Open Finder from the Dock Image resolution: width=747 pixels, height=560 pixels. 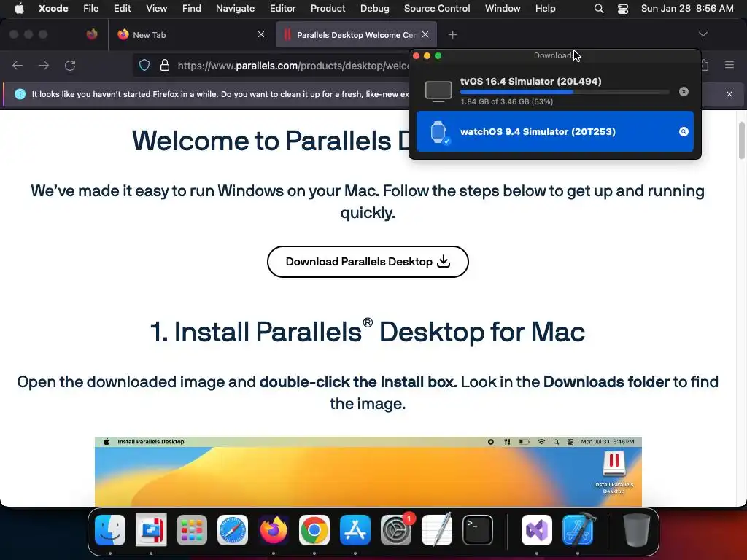[110, 530]
